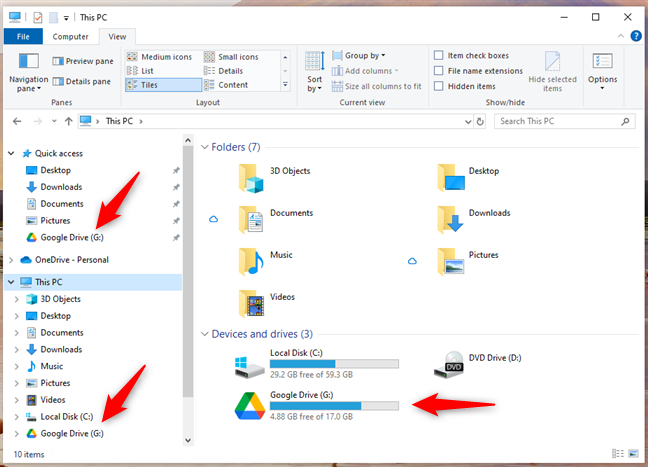Screen dimensions: 648x467
Task: Select the Google Drive (G:) drive tile
Action: click(x=317, y=406)
